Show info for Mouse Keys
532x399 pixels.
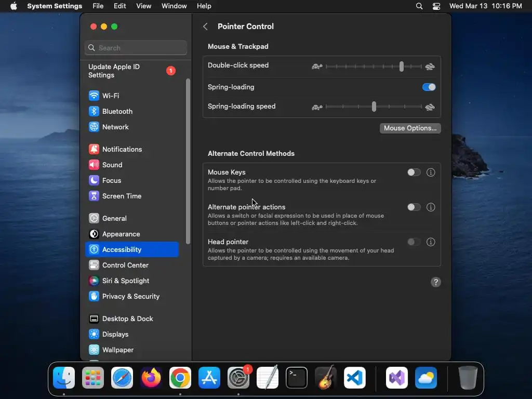click(431, 172)
